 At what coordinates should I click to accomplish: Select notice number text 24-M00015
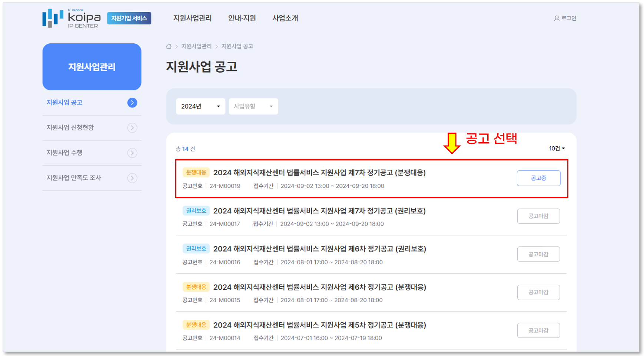coord(225,300)
